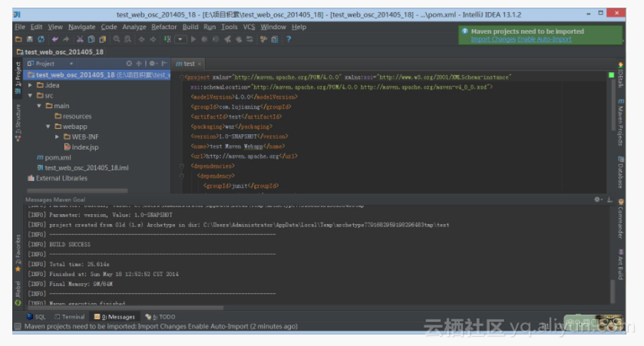Toggle the Commander side tool window
Image resolution: width=644 pixels, height=346 pixels.
pos(621,219)
